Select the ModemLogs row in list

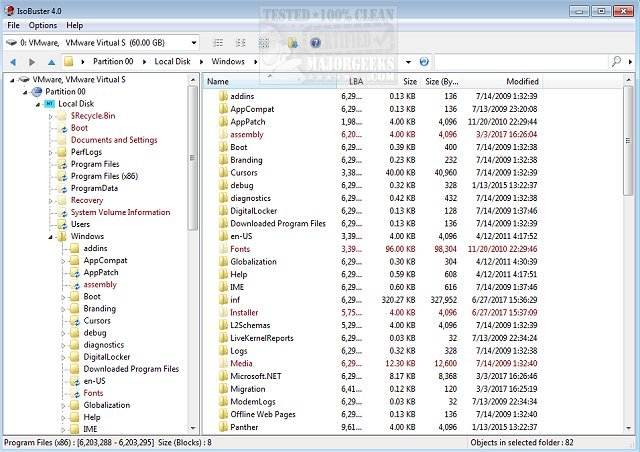(x=373, y=402)
